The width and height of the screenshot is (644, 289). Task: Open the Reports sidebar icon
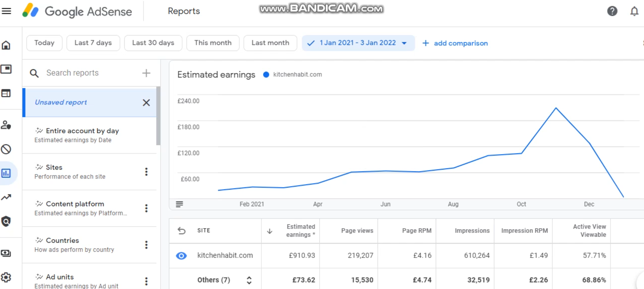6,173
